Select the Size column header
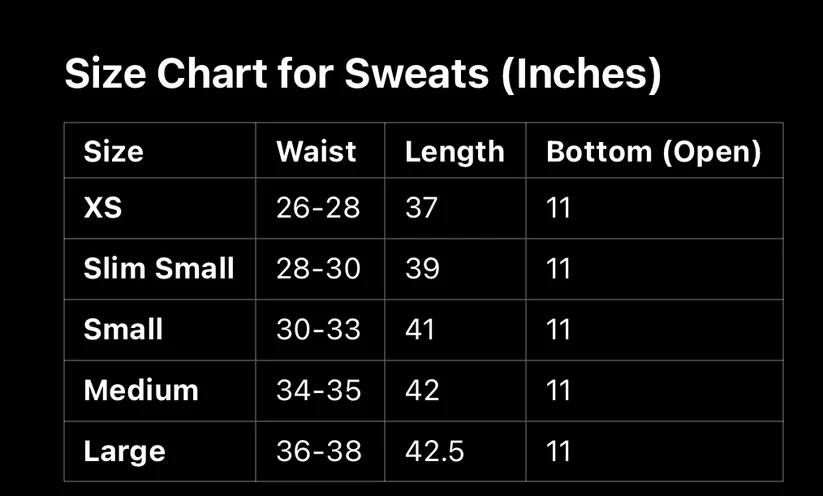 pyautogui.click(x=113, y=151)
